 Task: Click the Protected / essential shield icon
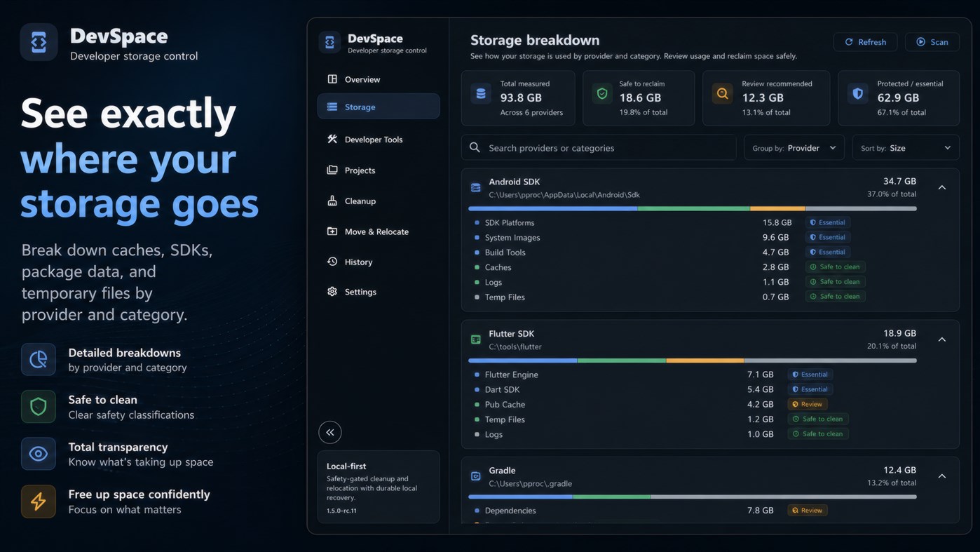857,93
